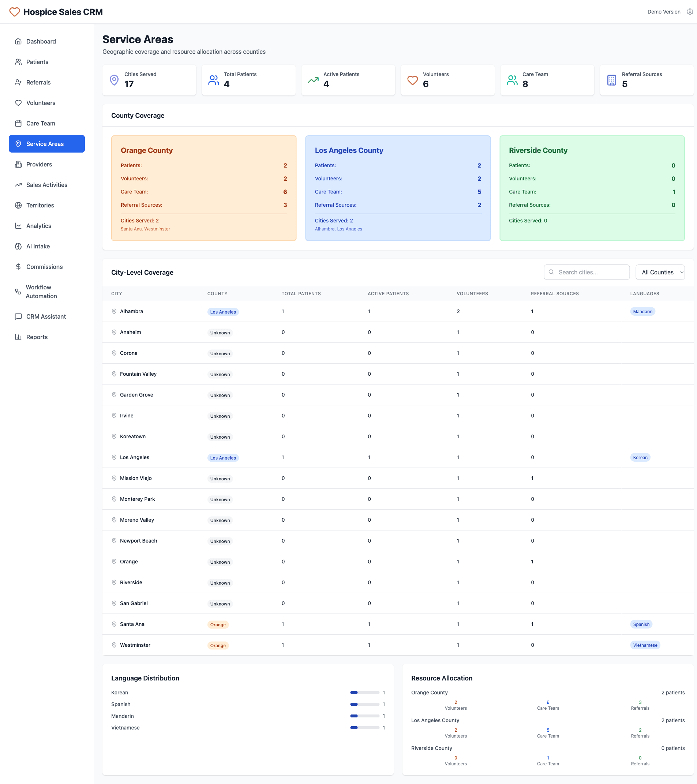This screenshot has height=784, width=697.
Task: Click the Workflow Automation icon
Action: [18, 292]
